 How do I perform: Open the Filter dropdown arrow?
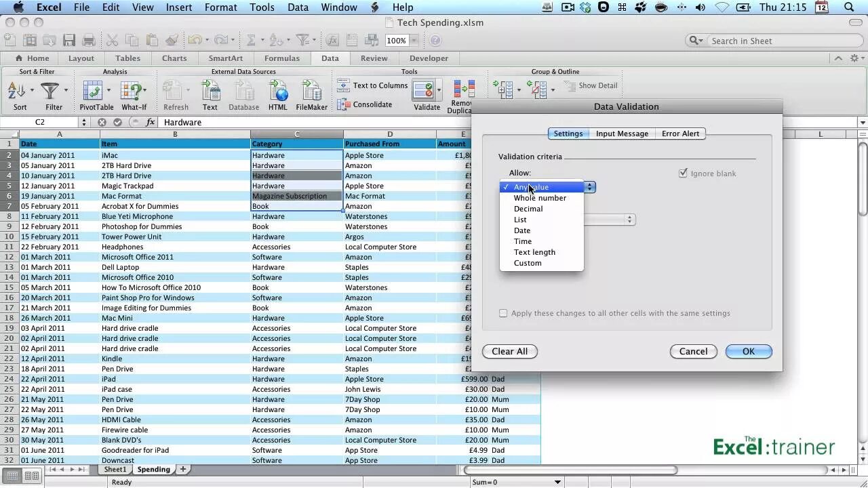point(66,89)
